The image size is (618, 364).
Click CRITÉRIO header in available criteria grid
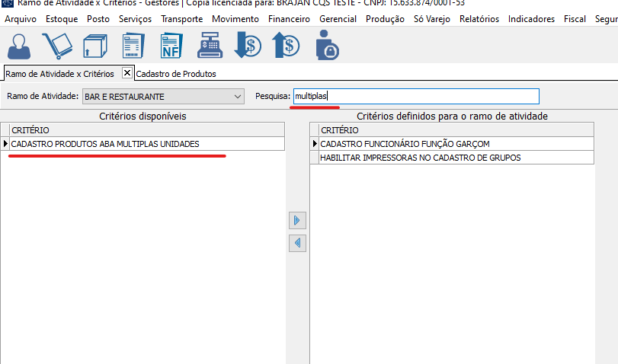point(146,130)
